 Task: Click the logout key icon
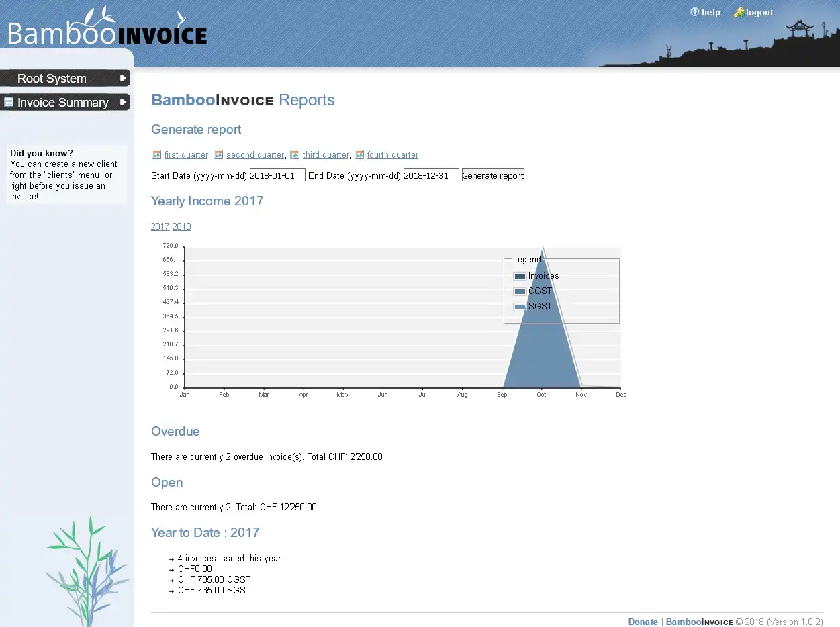pos(739,12)
